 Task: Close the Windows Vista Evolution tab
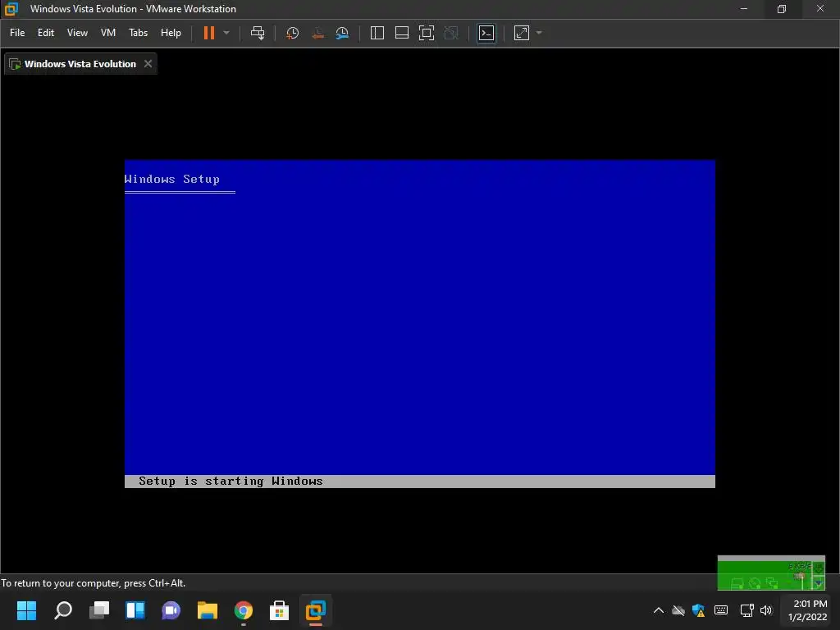(x=148, y=64)
